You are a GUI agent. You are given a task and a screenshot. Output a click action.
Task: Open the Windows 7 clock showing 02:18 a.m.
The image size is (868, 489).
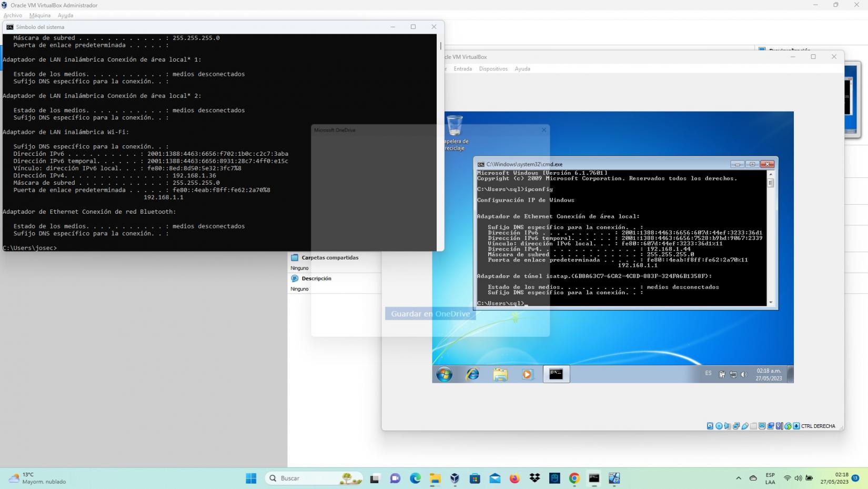point(769,374)
